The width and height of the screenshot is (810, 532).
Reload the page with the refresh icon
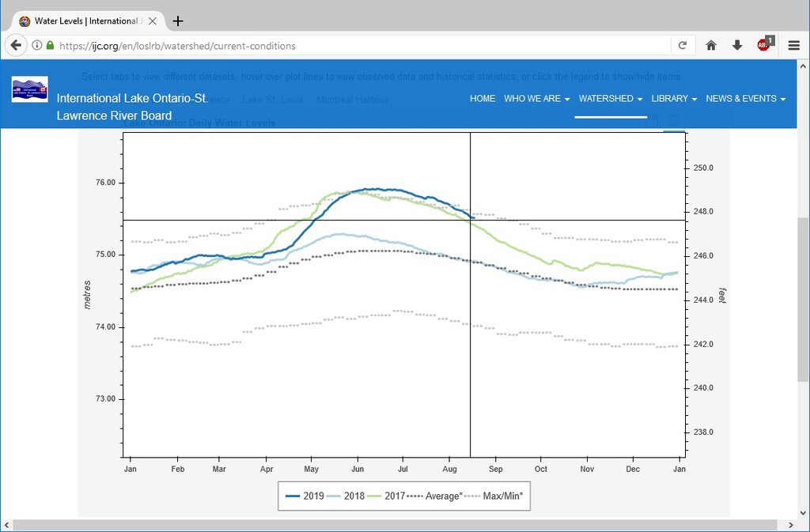pyautogui.click(x=683, y=46)
